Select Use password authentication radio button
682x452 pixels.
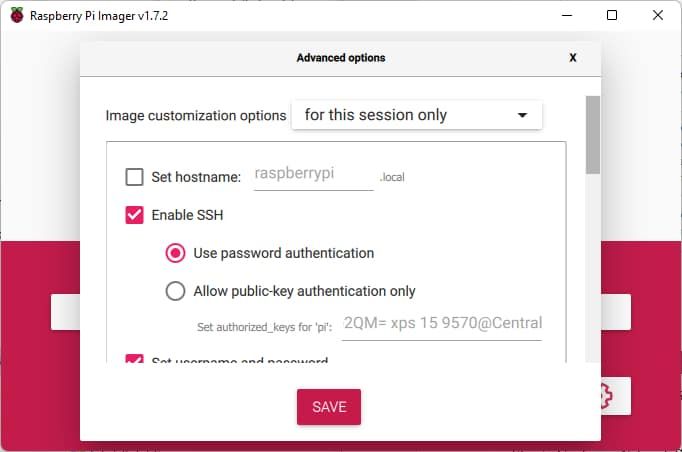click(175, 253)
